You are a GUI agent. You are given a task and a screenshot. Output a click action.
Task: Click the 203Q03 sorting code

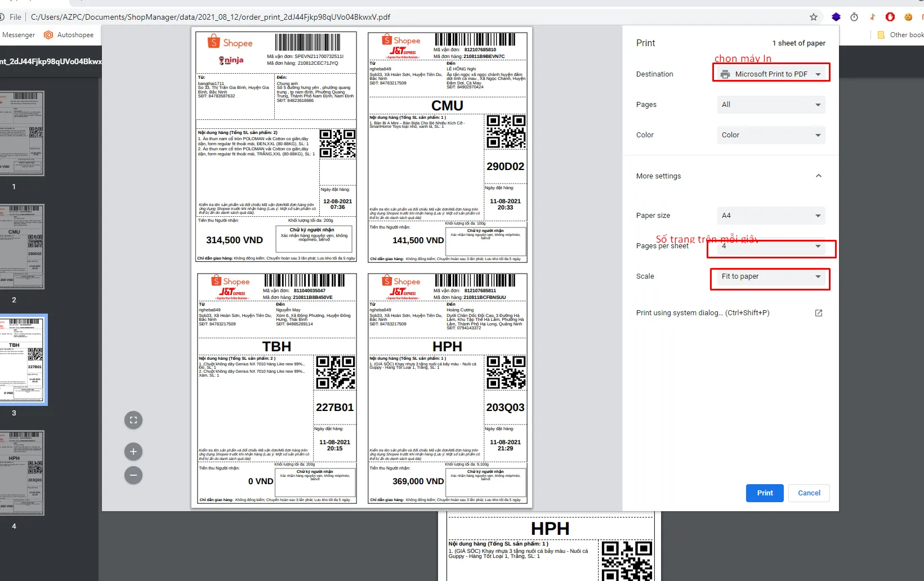[x=505, y=408]
